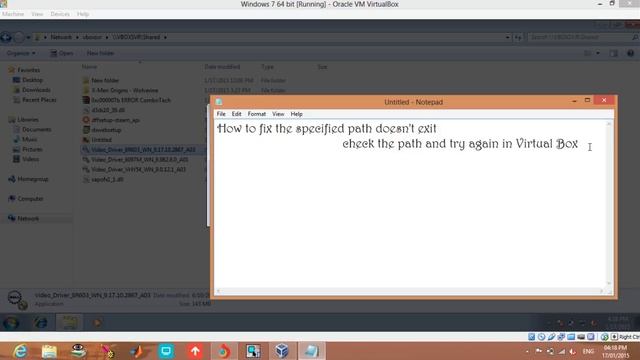Open the VirtualBox Help menu

83,14
